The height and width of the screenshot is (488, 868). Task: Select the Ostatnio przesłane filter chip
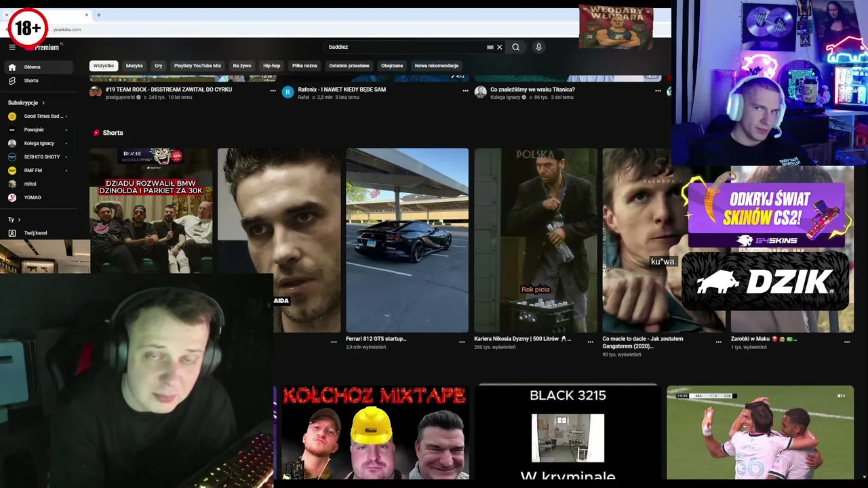click(x=349, y=66)
